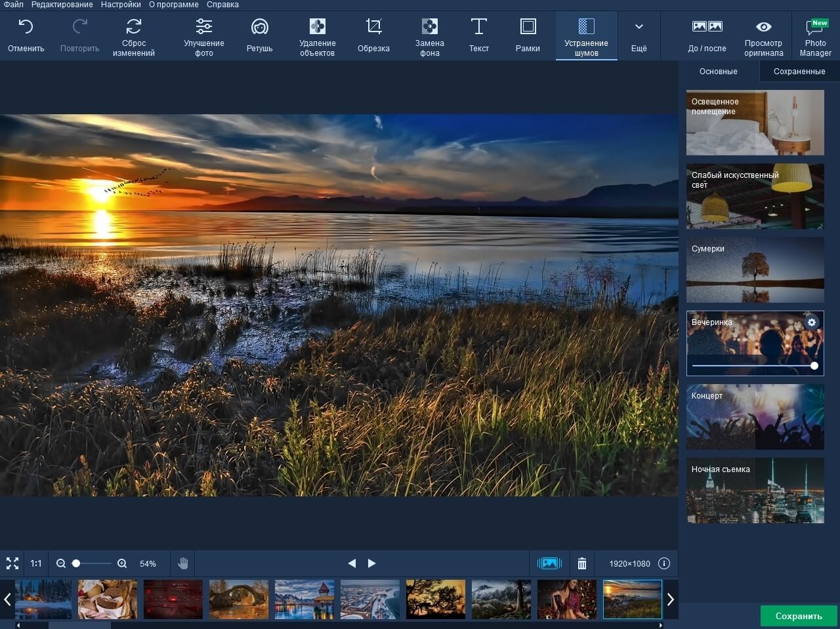The image size is (840, 629).
Task: Click the green Сохранить button
Action: pos(799,616)
